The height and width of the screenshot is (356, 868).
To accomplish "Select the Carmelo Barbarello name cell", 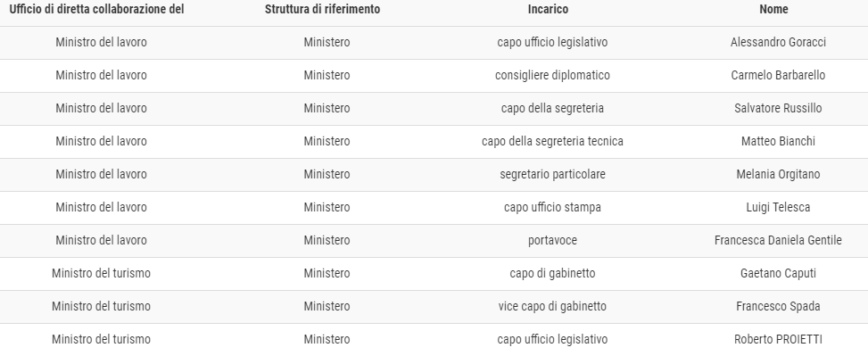I will point(778,75).
